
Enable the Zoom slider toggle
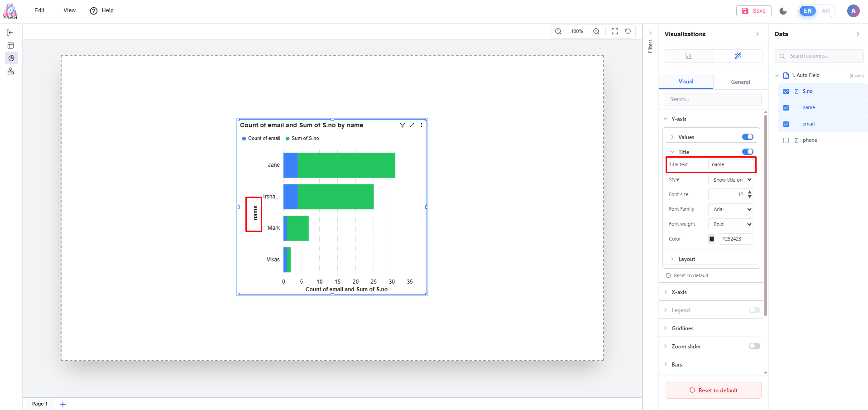pos(754,346)
